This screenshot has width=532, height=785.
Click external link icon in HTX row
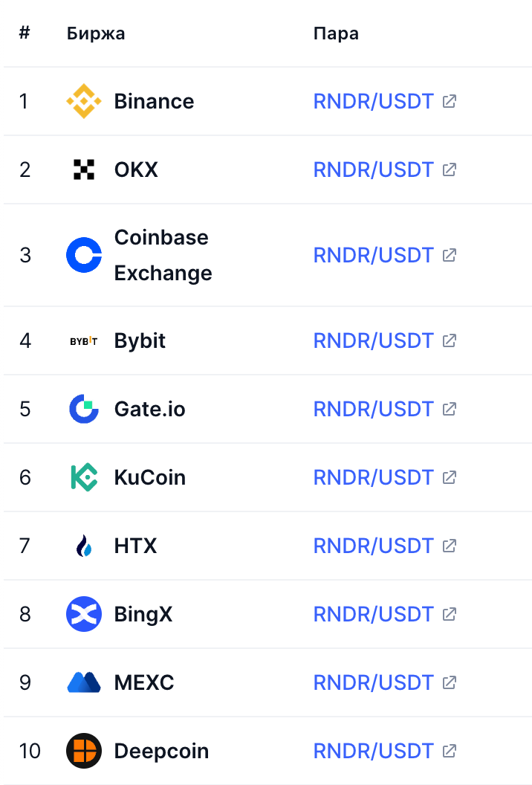[x=449, y=546]
